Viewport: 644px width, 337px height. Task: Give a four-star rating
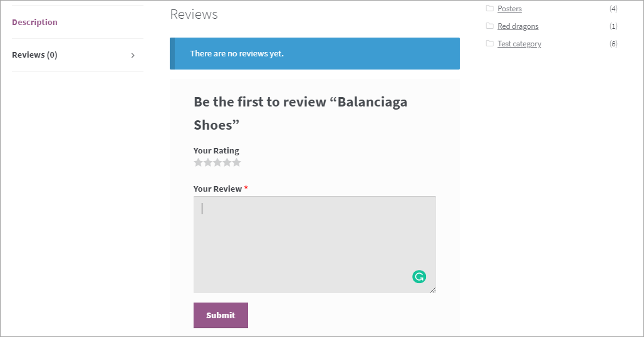tap(227, 163)
